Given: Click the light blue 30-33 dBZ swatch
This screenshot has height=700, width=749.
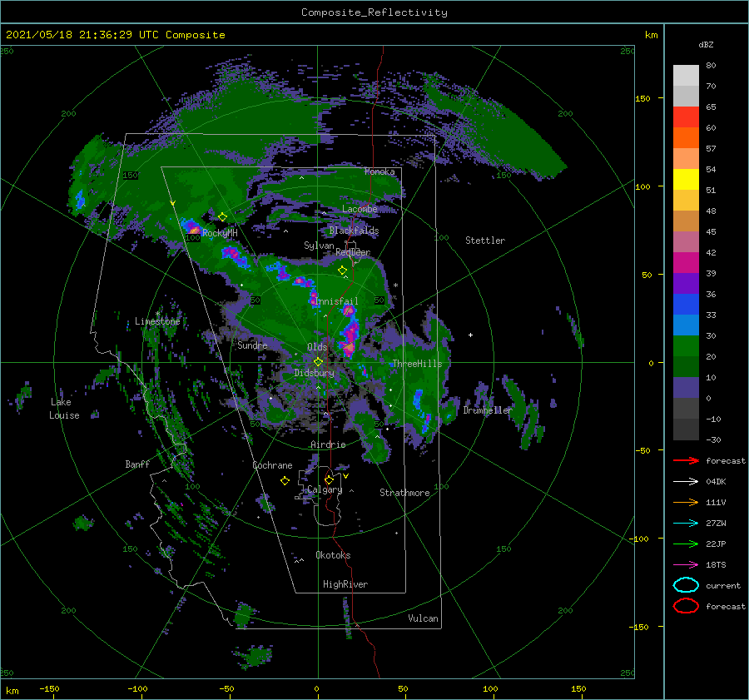Looking at the screenshot, I should [686, 325].
